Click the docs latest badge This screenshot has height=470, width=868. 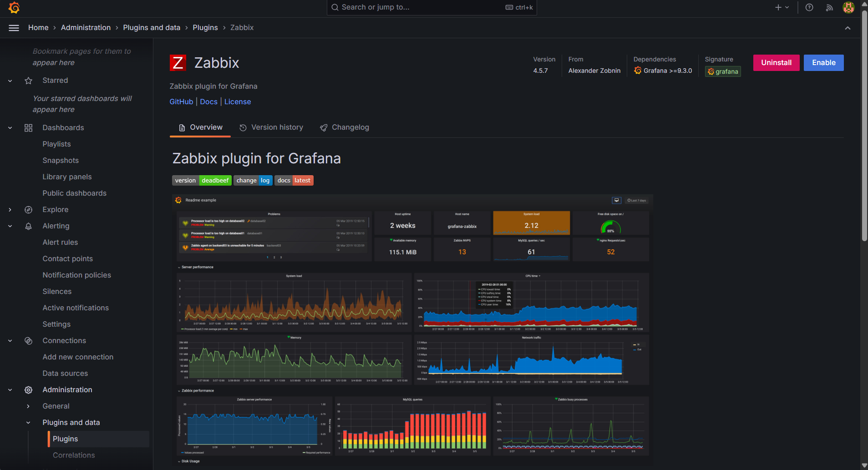pyautogui.click(x=294, y=181)
